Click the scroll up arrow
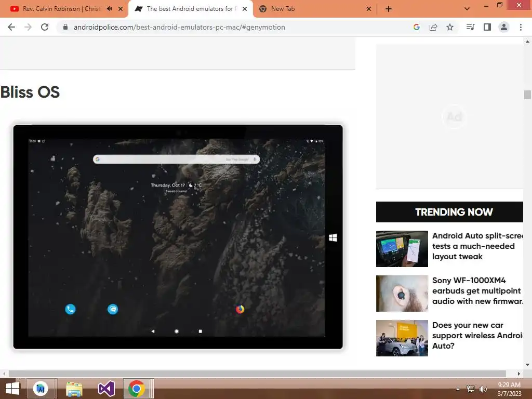The width and height of the screenshot is (532, 399). (x=527, y=42)
